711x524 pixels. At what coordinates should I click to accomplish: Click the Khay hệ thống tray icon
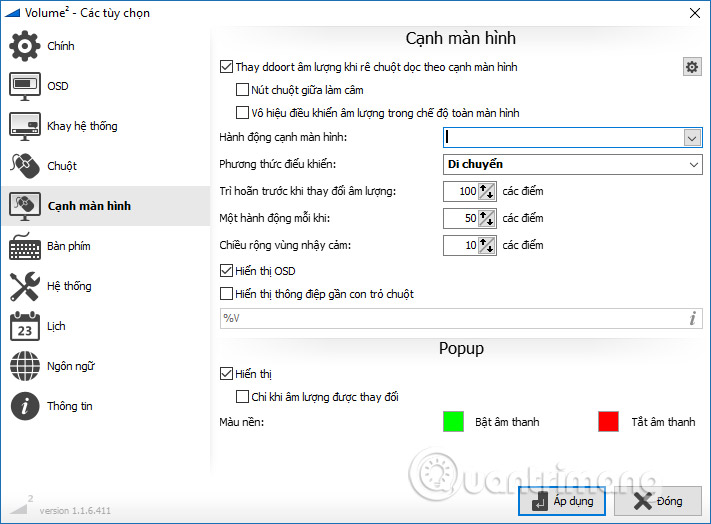coord(24,126)
